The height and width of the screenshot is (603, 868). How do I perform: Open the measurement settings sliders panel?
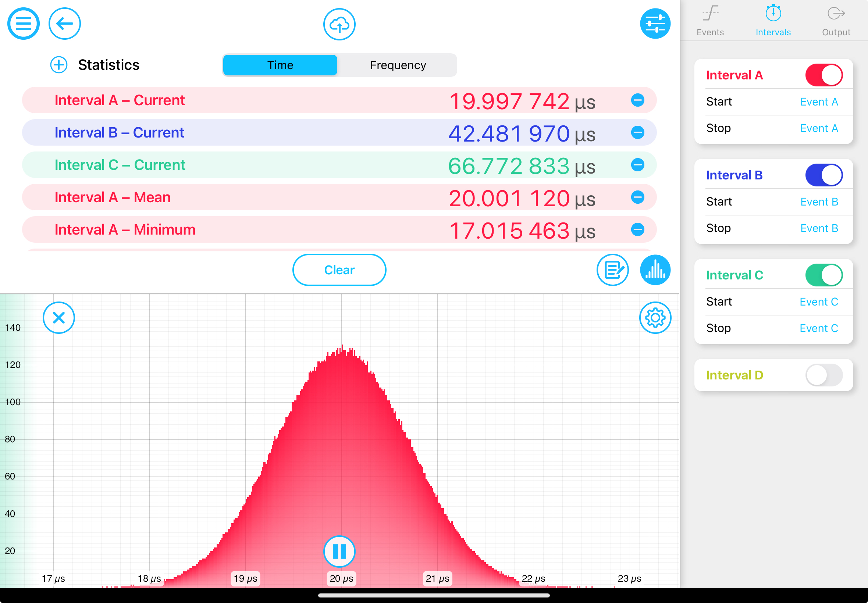coord(655,24)
